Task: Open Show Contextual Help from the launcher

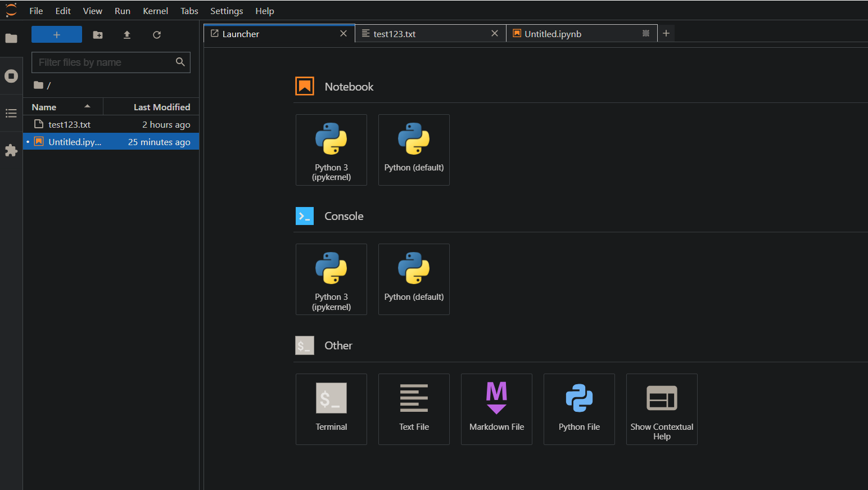Action: 662,409
